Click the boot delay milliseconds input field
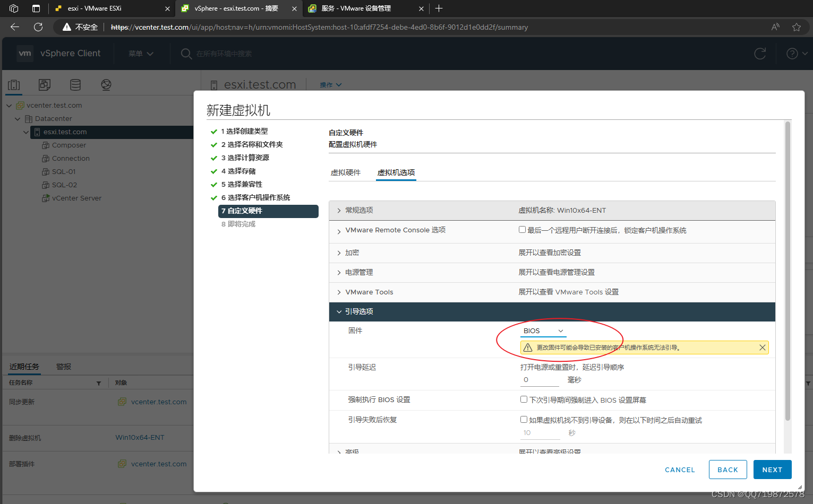The height and width of the screenshot is (504, 813). click(540, 380)
